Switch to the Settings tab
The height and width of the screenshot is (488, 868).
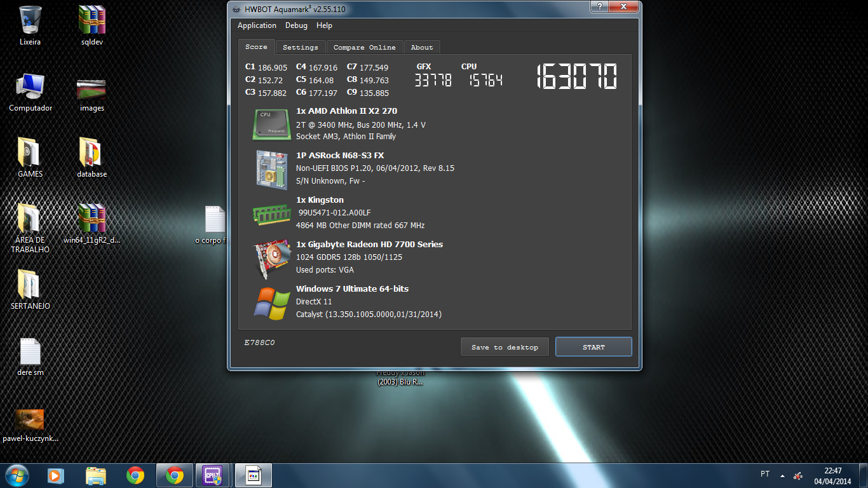[301, 48]
